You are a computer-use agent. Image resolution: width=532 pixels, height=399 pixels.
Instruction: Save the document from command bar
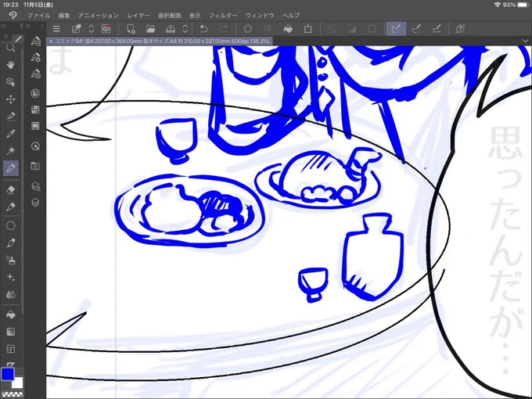pos(171,29)
